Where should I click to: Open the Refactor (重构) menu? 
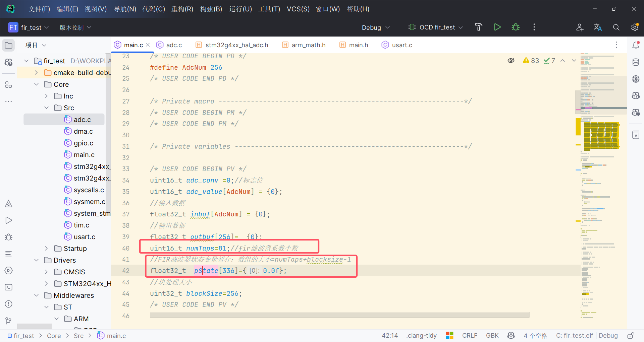[182, 9]
